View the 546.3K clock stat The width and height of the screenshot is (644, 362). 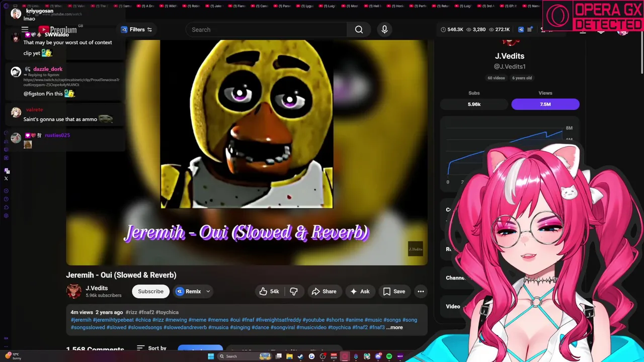click(452, 30)
